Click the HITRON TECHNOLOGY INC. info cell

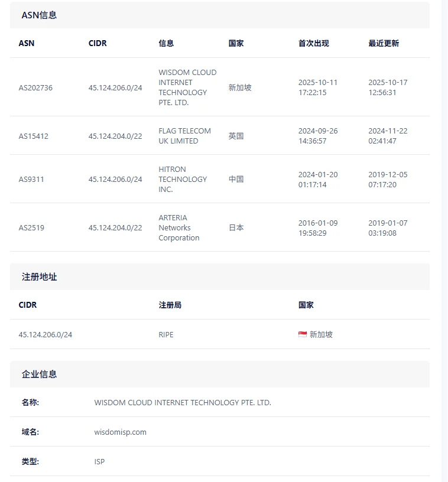183,179
